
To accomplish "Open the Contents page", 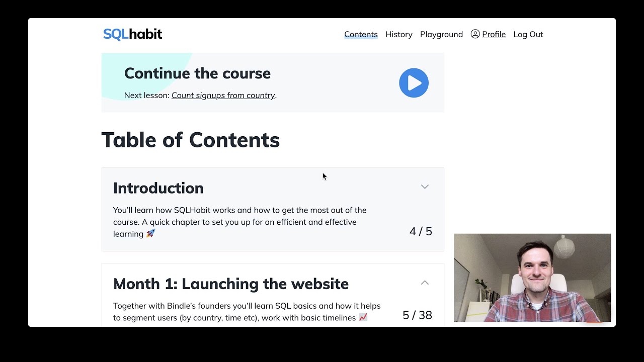I will coord(361,34).
